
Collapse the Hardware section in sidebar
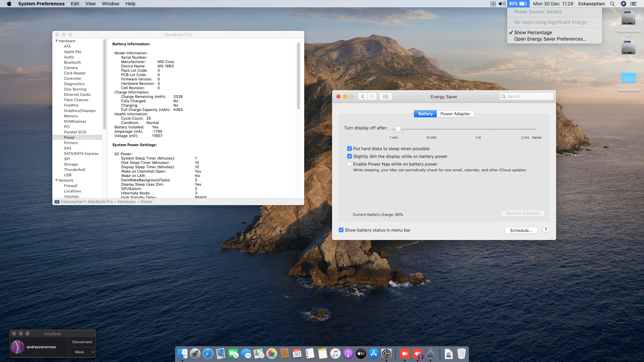click(56, 41)
